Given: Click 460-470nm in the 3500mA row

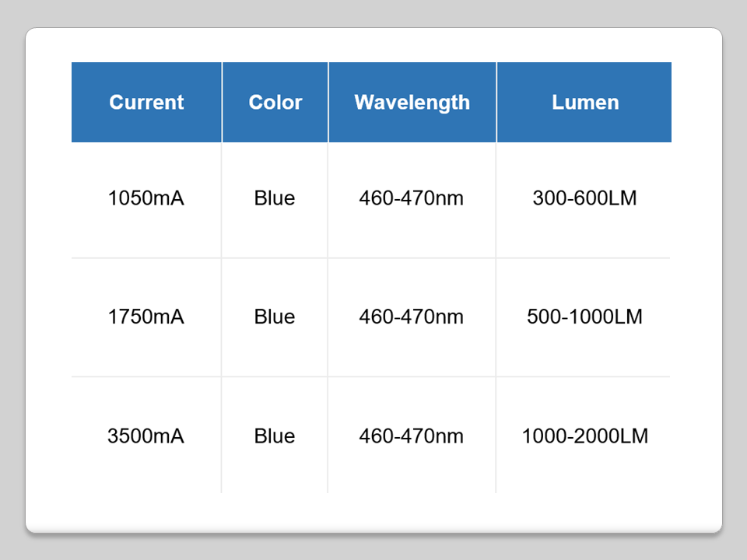Looking at the screenshot, I should click(411, 436).
